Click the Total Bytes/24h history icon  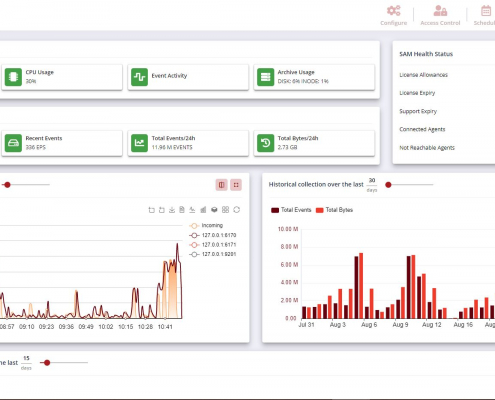pos(265,143)
